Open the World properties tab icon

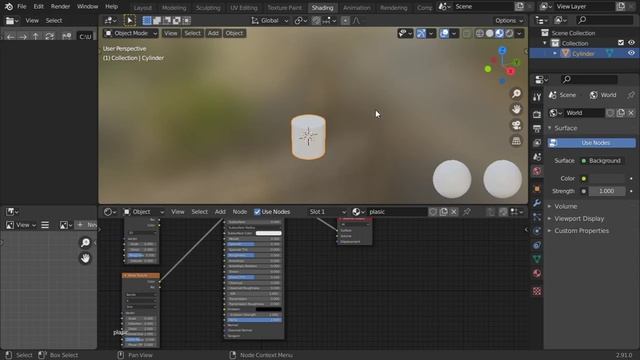click(x=537, y=171)
